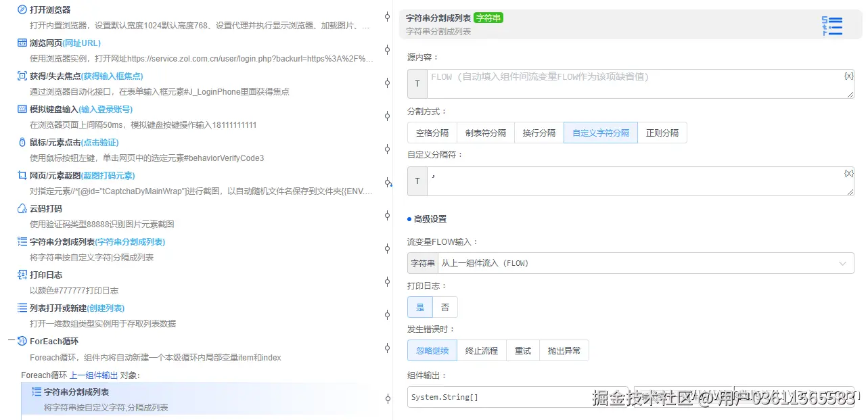Click the connector node next to 打印日志
The width and height of the screenshot is (868, 420).
pyautogui.click(x=387, y=282)
